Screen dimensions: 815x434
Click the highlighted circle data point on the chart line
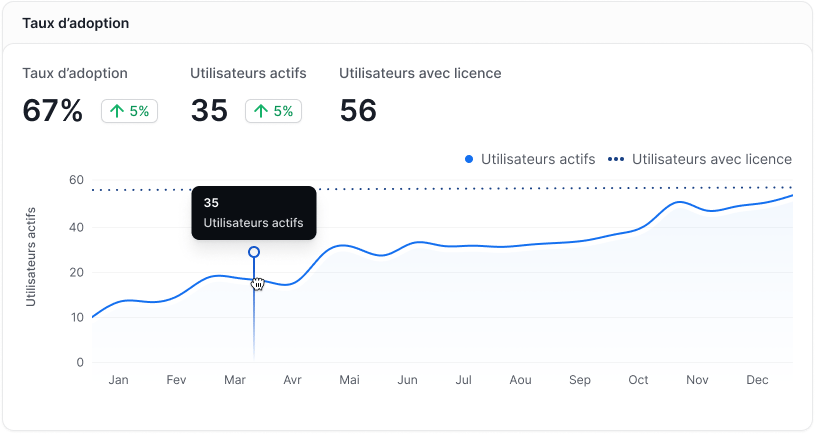(x=254, y=252)
